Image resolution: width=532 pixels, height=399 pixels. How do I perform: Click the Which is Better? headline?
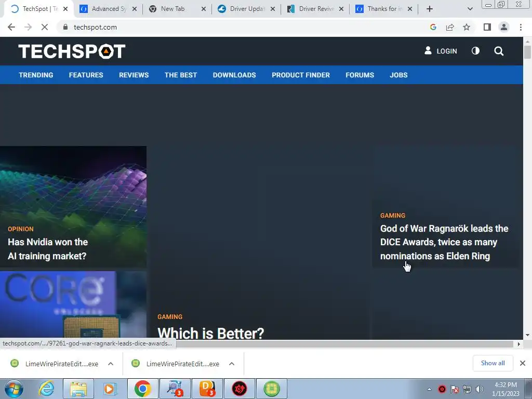(x=211, y=332)
